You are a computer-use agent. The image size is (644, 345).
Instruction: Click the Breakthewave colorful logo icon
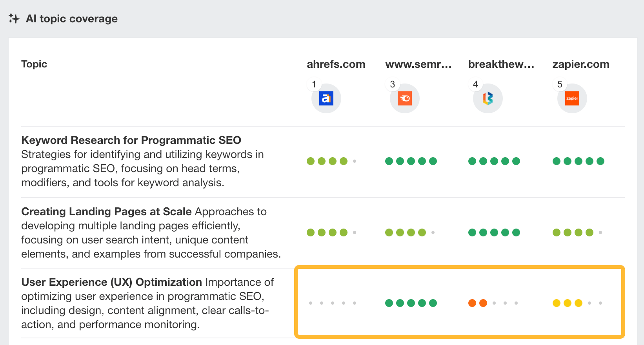click(488, 98)
